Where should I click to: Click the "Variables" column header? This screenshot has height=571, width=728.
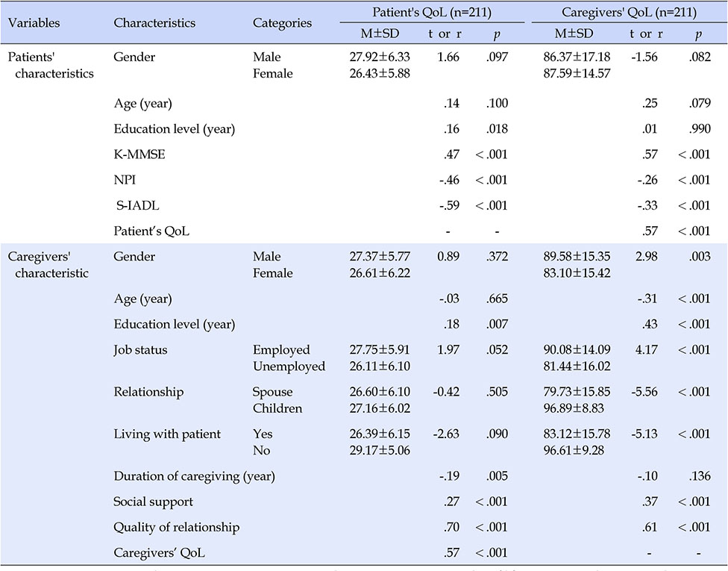[34, 22]
